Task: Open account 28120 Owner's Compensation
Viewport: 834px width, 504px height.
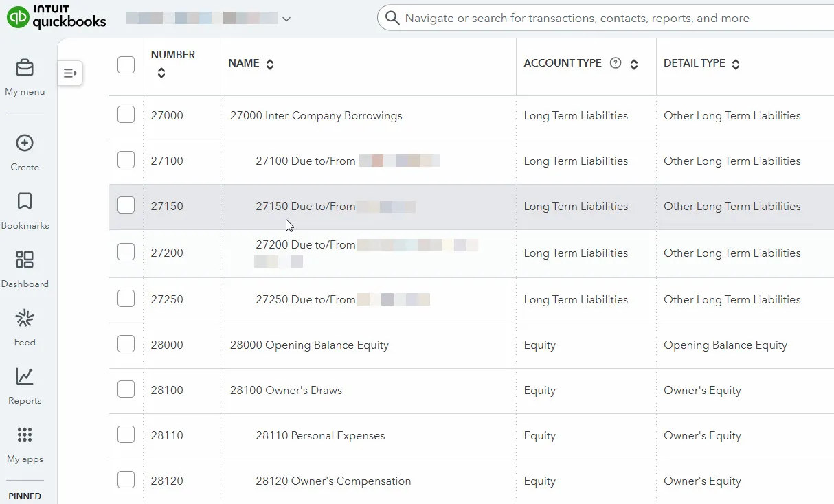Action: (x=333, y=481)
